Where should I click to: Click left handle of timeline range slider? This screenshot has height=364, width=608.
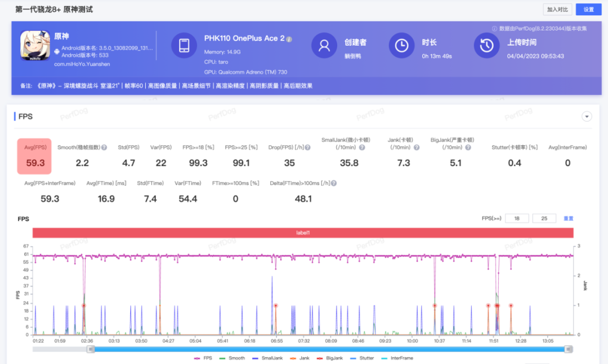point(91,349)
